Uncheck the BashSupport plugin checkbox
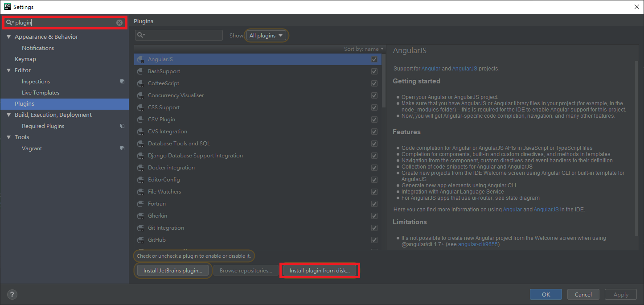The height and width of the screenshot is (305, 644). (x=374, y=71)
